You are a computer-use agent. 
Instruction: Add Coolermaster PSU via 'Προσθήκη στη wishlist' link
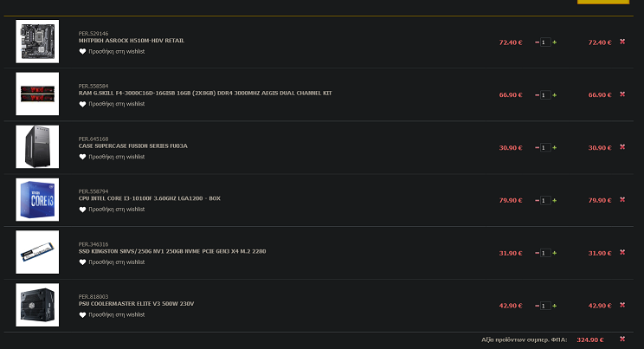[117, 314]
